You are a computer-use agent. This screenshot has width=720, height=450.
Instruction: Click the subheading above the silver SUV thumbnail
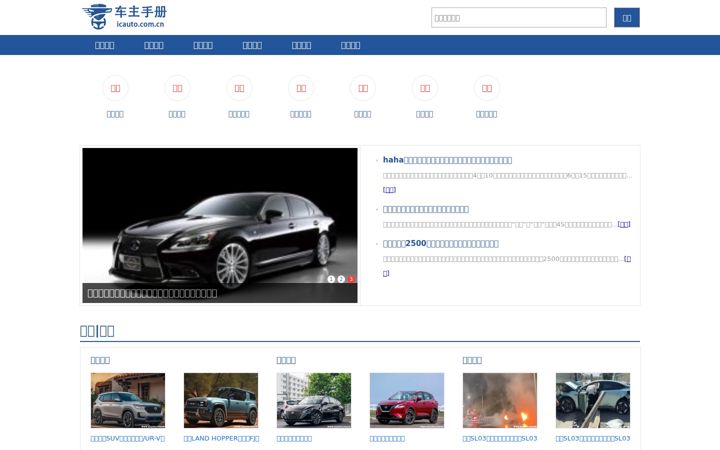100,360
